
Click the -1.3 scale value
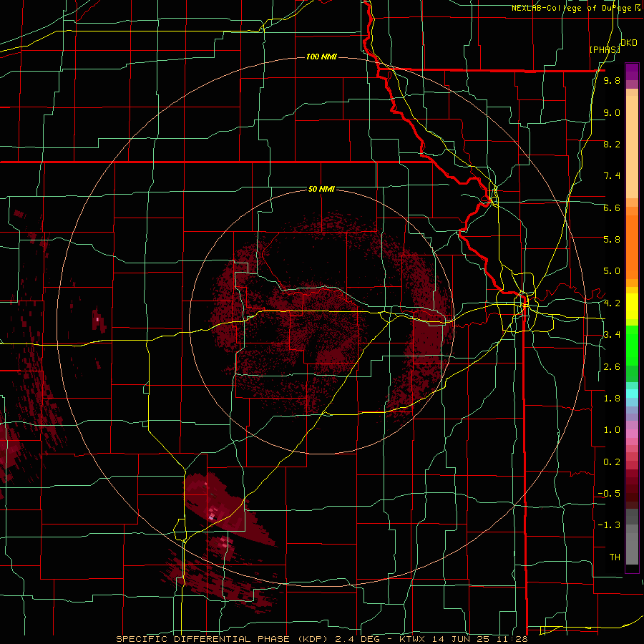click(x=609, y=525)
